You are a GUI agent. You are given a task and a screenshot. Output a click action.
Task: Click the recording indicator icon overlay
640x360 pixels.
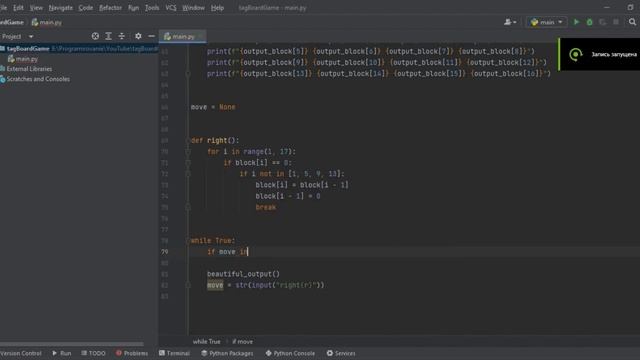point(576,54)
